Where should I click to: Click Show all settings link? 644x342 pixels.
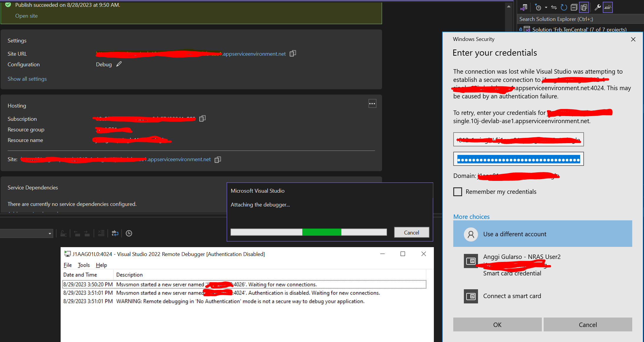pyautogui.click(x=27, y=79)
